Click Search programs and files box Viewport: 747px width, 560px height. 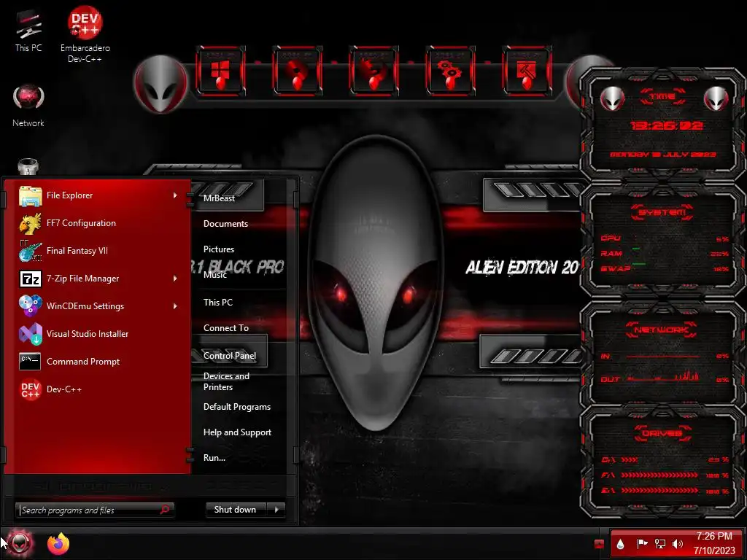coord(94,510)
